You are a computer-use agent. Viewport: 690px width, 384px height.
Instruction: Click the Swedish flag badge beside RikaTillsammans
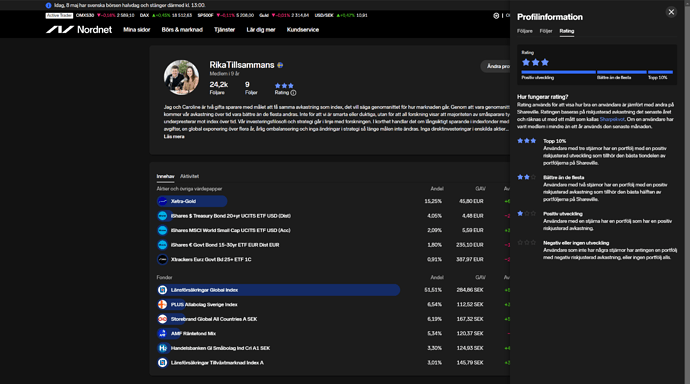pos(280,65)
